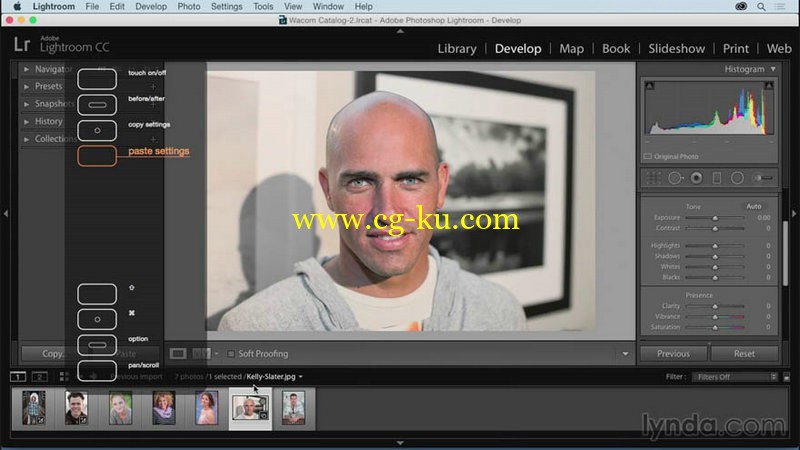Select the selected bald man filmstrip thumbnail
800x450 pixels.
pyautogui.click(x=250, y=408)
